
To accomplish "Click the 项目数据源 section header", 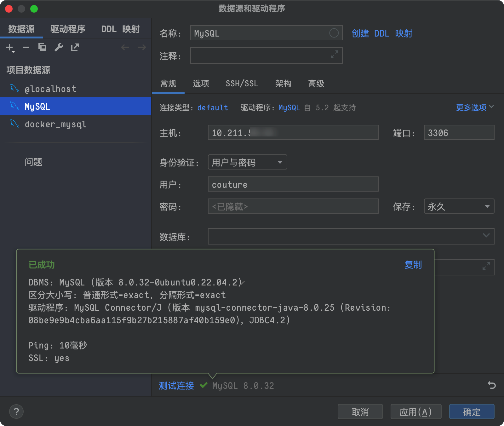I will click(x=28, y=70).
